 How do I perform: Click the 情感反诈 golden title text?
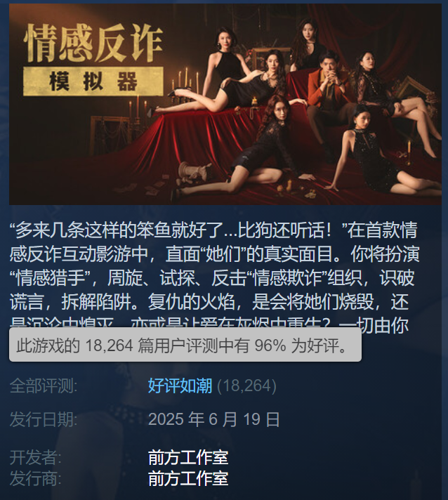93,43
